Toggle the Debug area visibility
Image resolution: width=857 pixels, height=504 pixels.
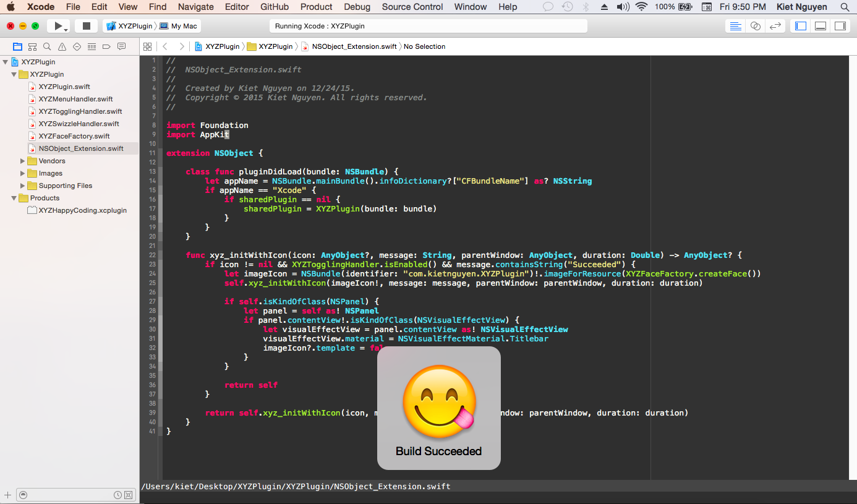coord(821,26)
